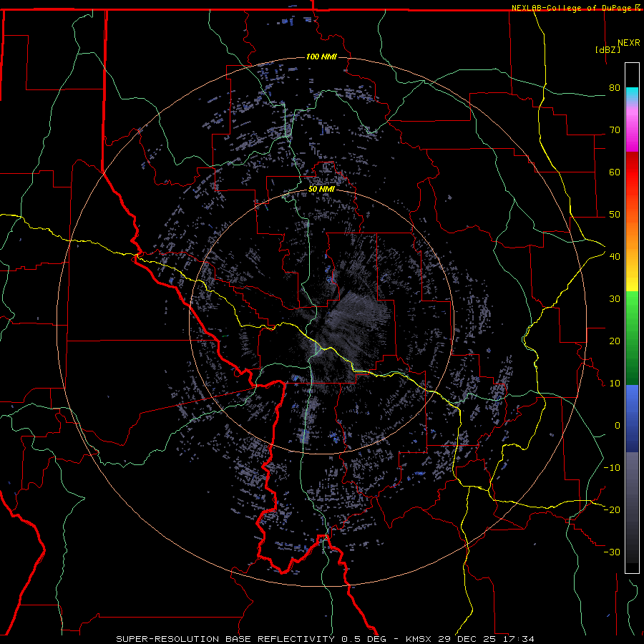Click the KMSX radar site identifier

pyautogui.click(x=420, y=639)
